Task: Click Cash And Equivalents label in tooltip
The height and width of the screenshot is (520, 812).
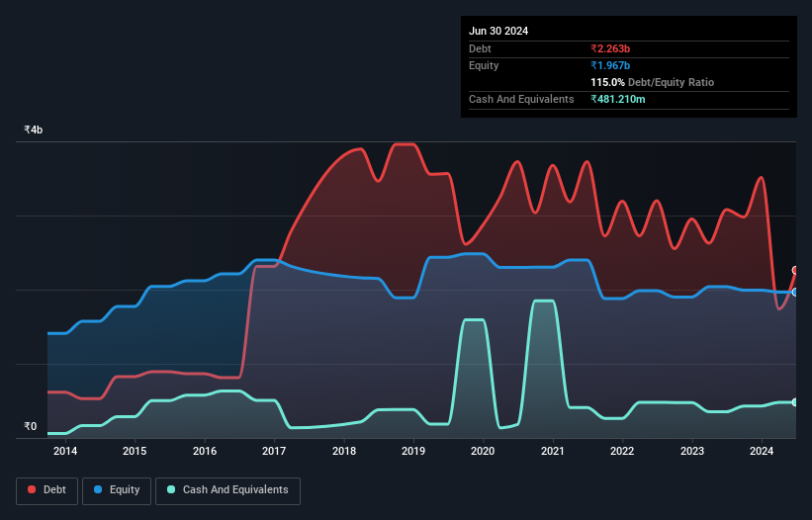Action: [521, 99]
